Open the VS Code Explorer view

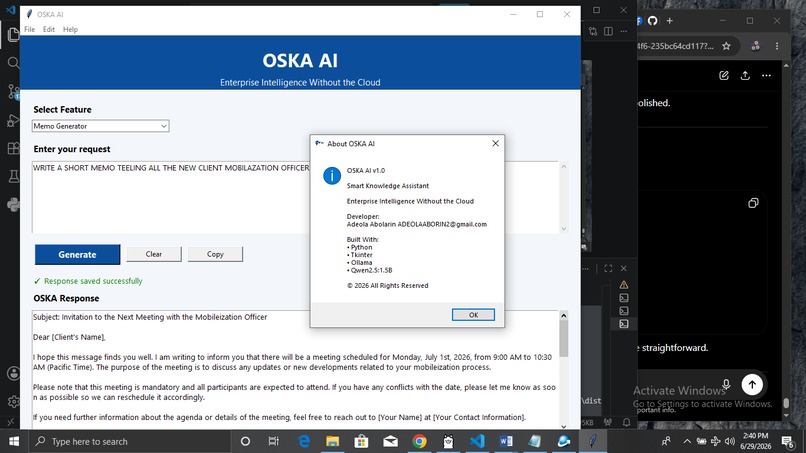coord(13,34)
